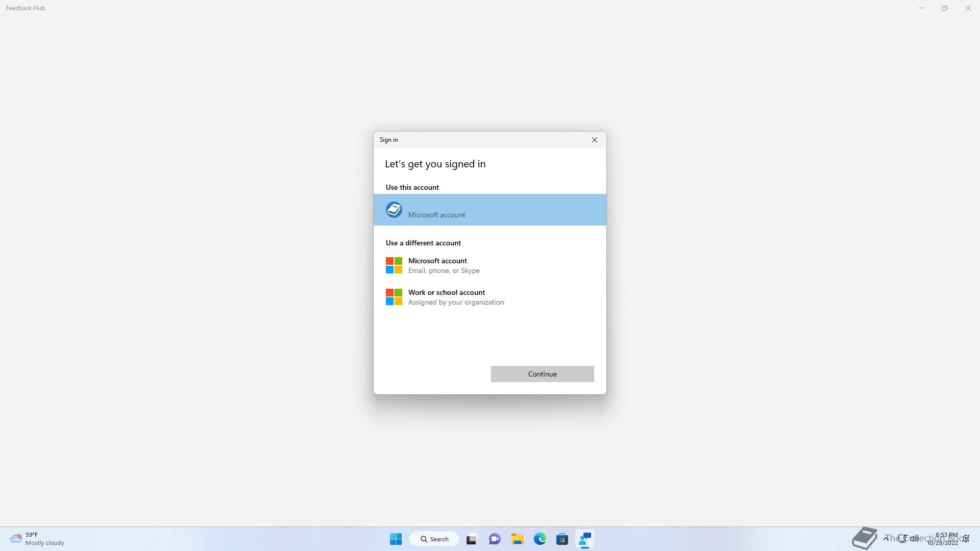The width and height of the screenshot is (980, 551).
Task: Open the weather widget showing 59°F
Action: [x=37, y=539]
